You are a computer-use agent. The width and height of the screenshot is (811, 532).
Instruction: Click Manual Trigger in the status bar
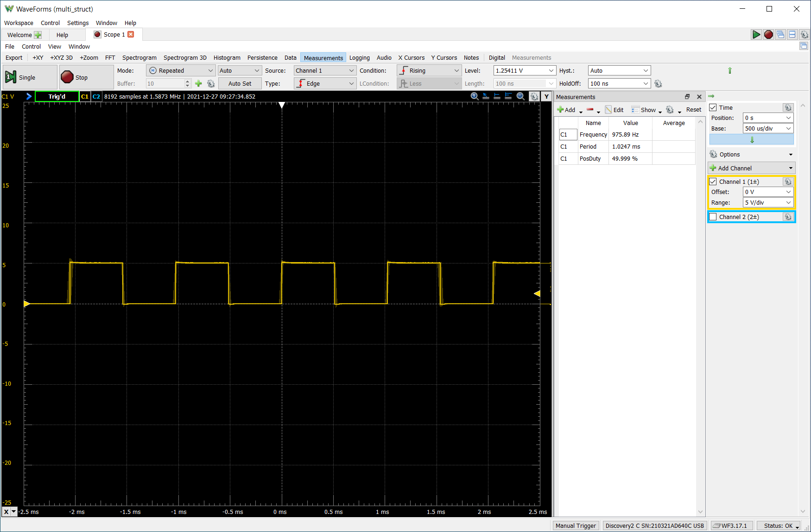tap(576, 526)
